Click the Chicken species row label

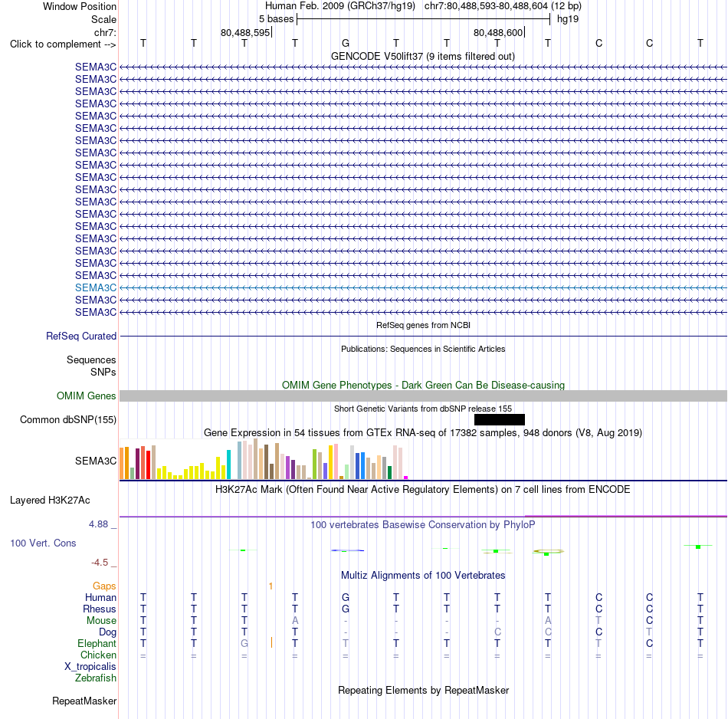tap(98, 655)
